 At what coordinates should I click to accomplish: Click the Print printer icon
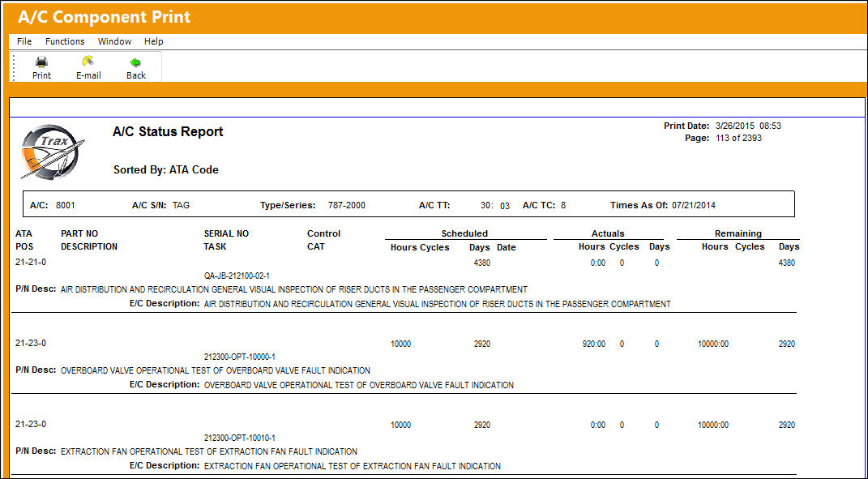[41, 62]
